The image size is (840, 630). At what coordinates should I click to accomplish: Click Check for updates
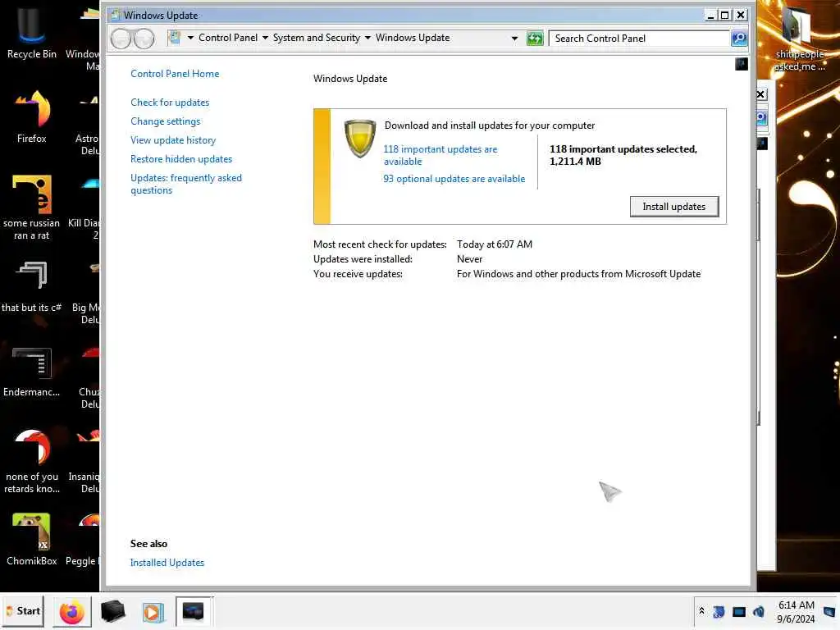tap(170, 103)
